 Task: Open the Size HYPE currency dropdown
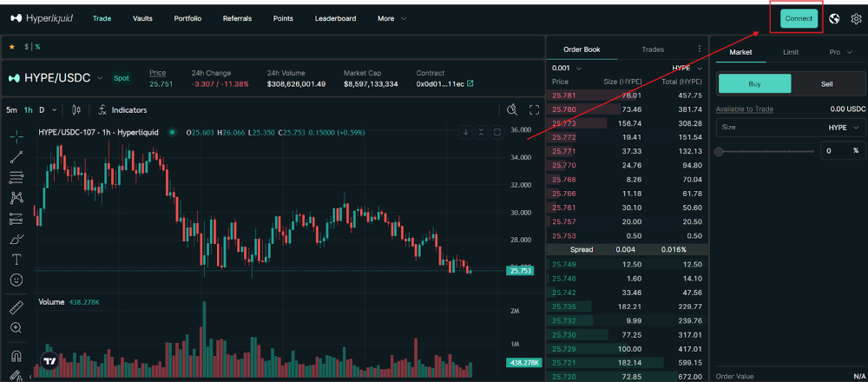(x=844, y=128)
